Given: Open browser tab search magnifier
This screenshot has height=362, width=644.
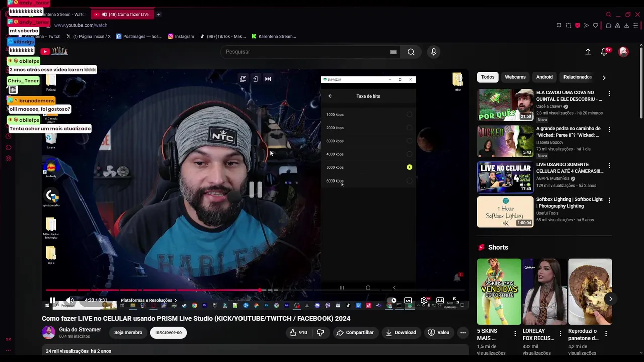Looking at the screenshot, I should [608, 14].
